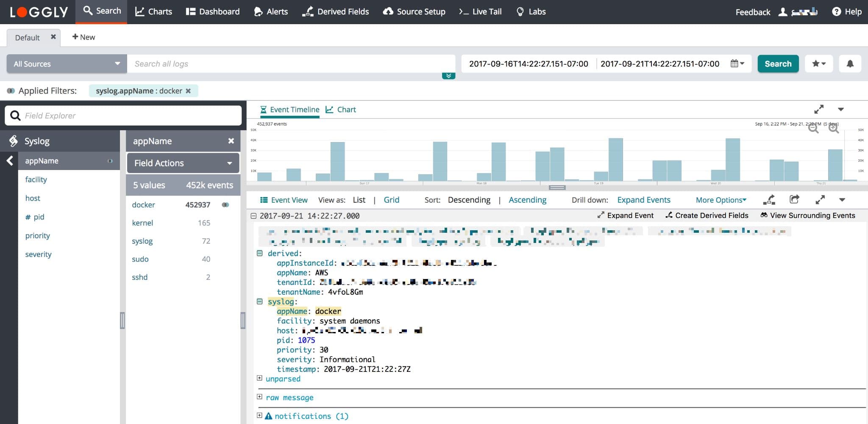Toggle the appName field filter indicator
Viewport: 868px width, 424px height.
pos(110,161)
